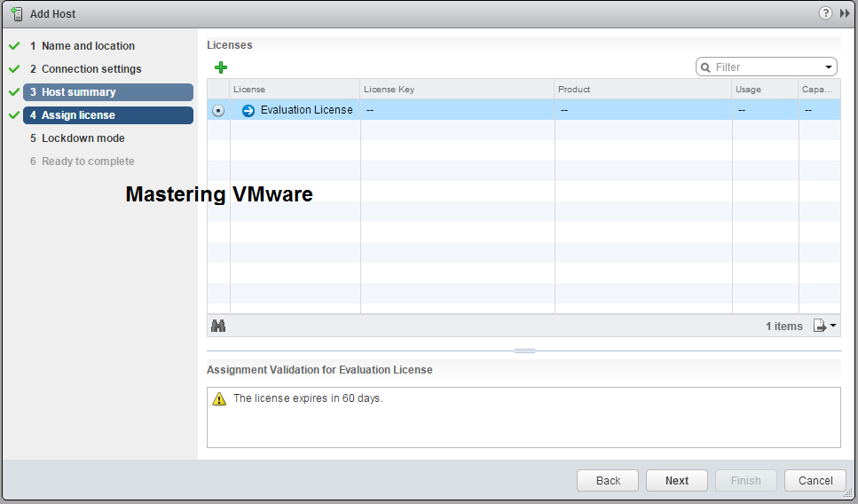The image size is (858, 504).
Task: Open the export list icon menu
Action: click(x=824, y=327)
